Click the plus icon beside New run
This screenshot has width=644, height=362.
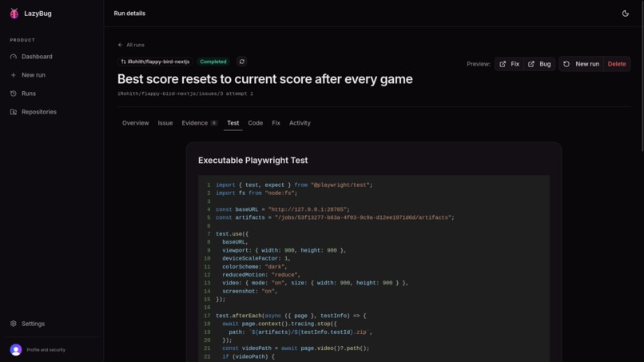point(14,75)
